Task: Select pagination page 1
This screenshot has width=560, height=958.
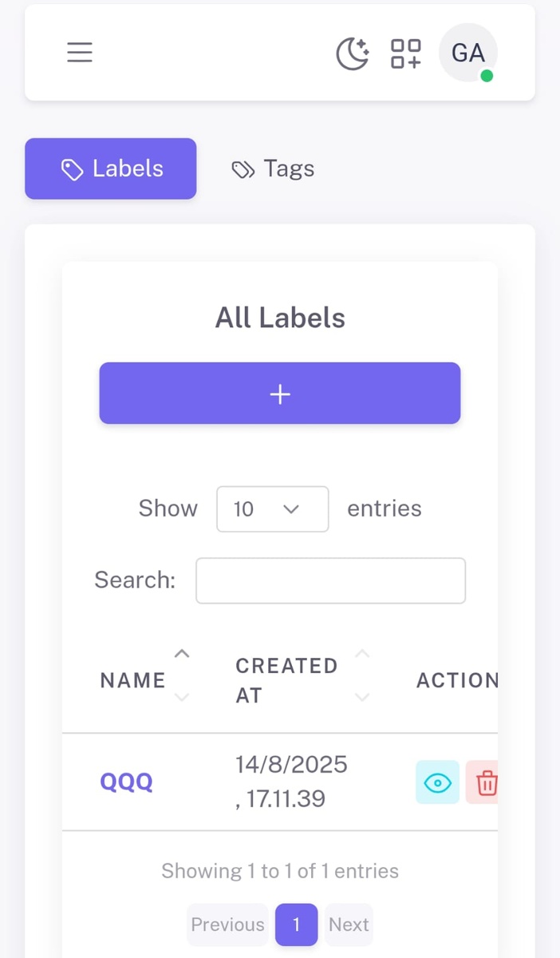Action: click(296, 924)
